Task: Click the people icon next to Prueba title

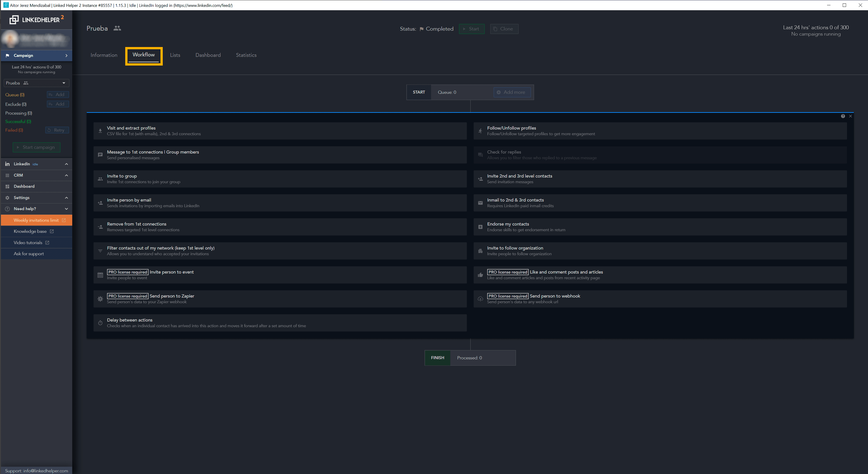Action: coord(117,28)
